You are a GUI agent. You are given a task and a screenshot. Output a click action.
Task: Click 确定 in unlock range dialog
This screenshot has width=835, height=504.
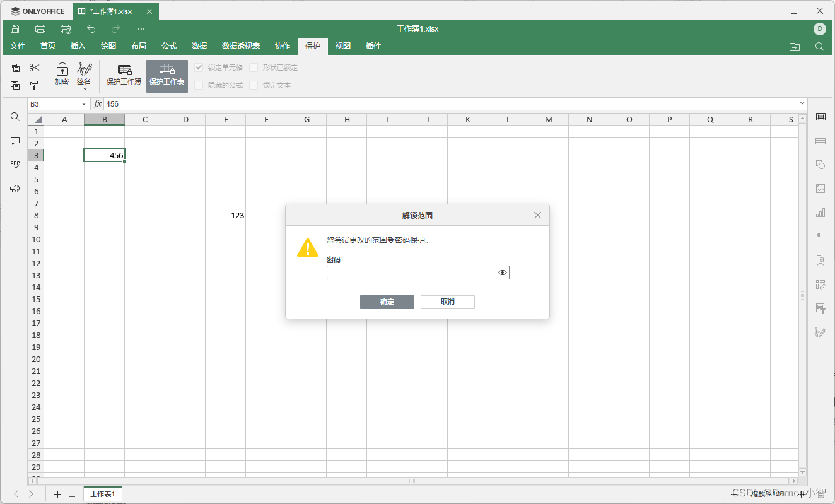(387, 302)
